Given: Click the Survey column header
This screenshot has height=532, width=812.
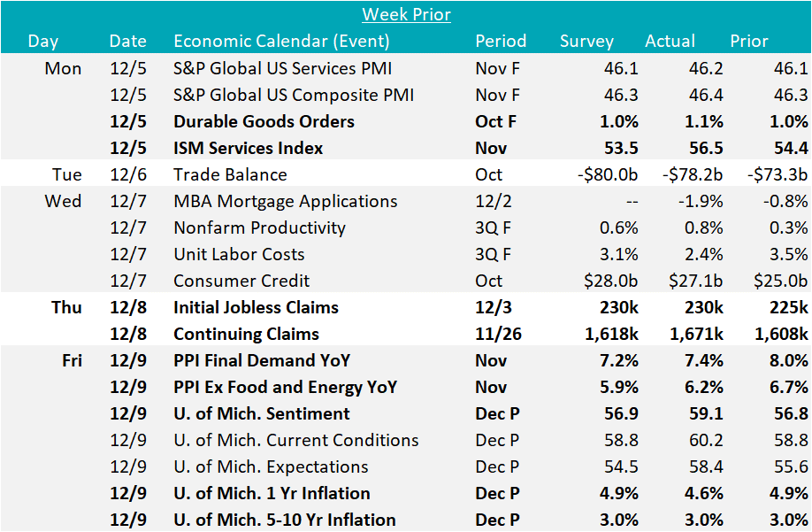Looking at the screenshot, I should 586,41.
